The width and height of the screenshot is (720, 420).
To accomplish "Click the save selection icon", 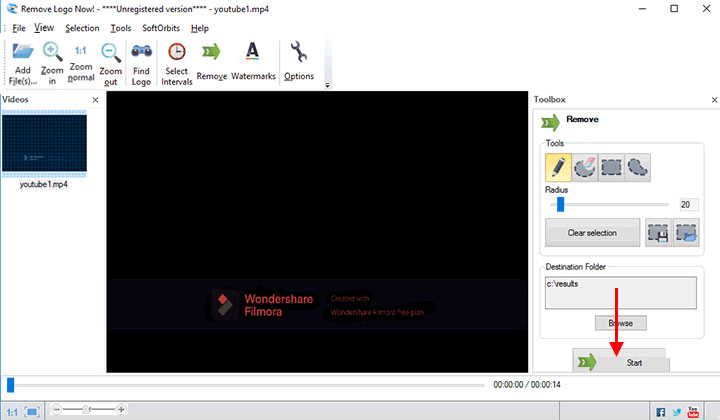I will coord(658,233).
